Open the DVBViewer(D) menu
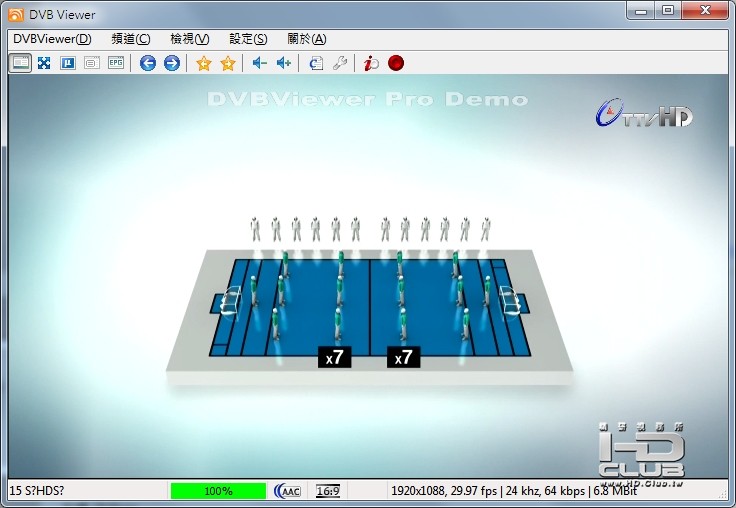Screen dimensions: 736x508 [x=52, y=39]
